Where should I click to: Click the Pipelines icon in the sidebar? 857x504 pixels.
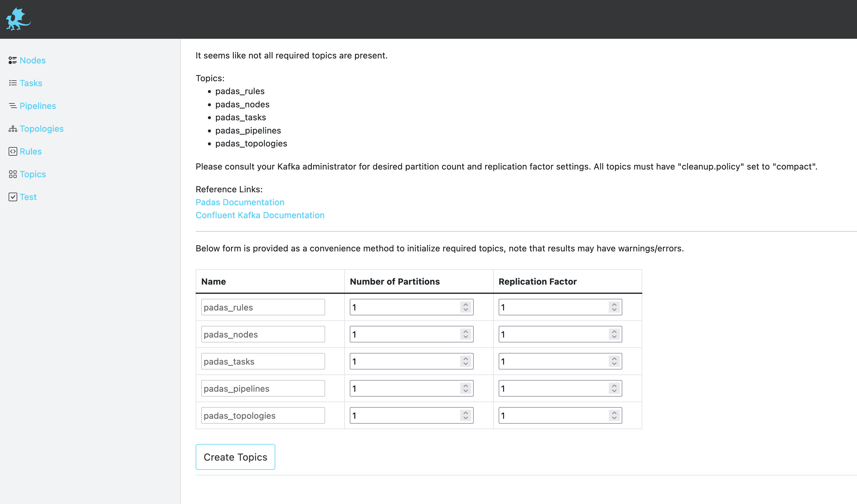pyautogui.click(x=13, y=106)
